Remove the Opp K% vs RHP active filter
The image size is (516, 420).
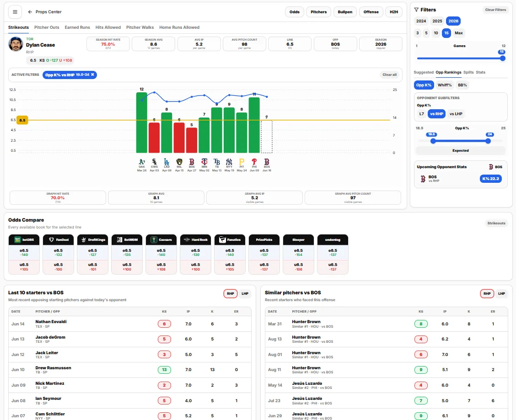(x=92, y=74)
